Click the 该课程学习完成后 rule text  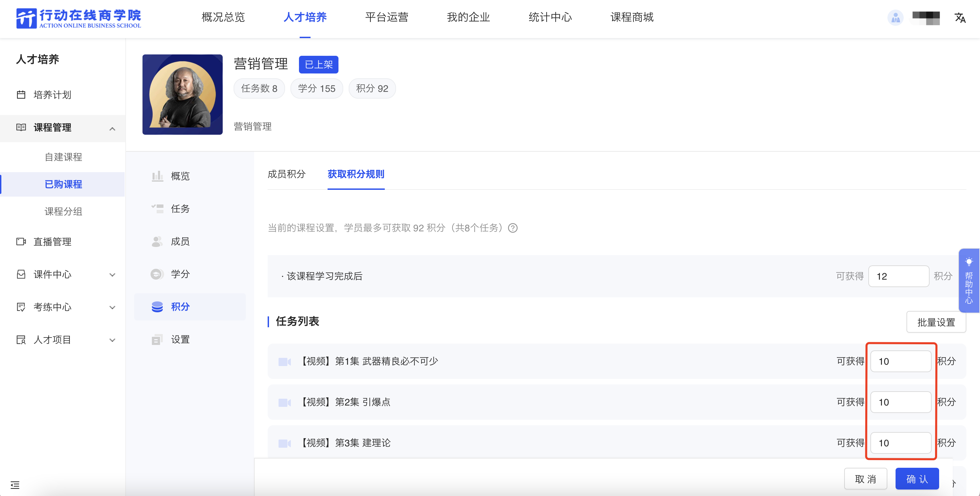coord(324,276)
